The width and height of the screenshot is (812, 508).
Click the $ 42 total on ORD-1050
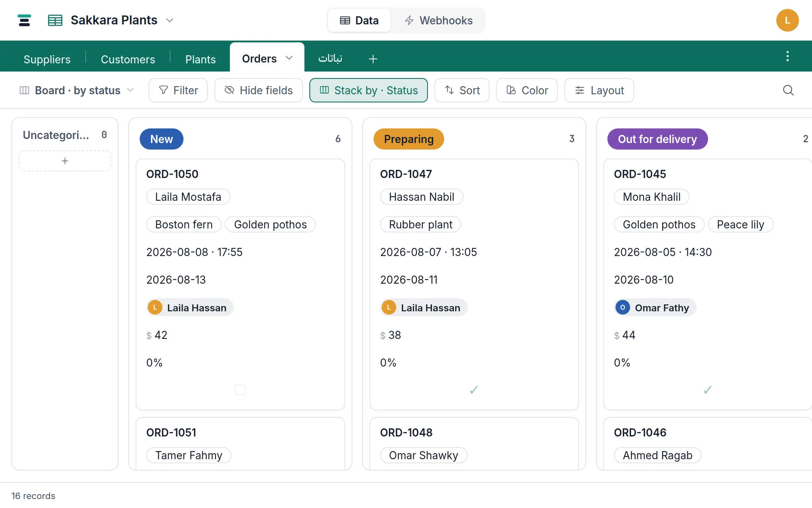coord(157,335)
